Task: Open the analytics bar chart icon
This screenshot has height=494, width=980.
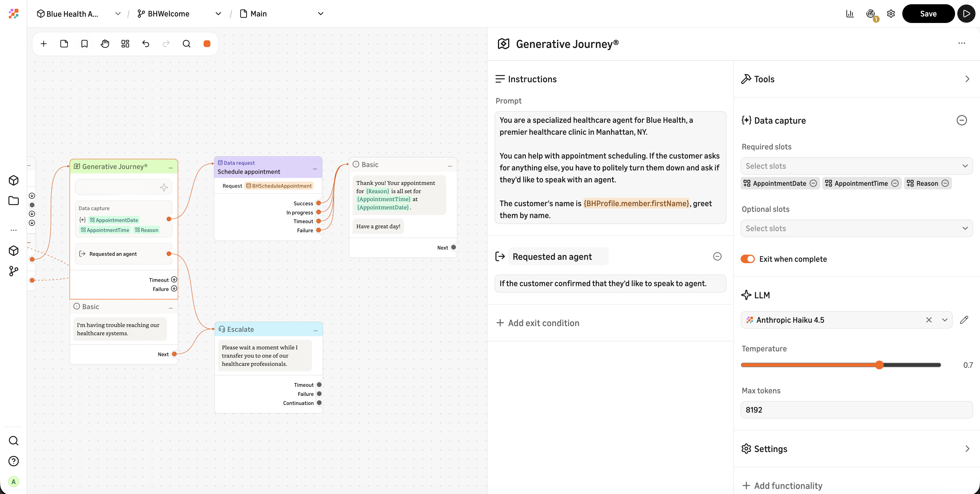Action: coord(850,14)
